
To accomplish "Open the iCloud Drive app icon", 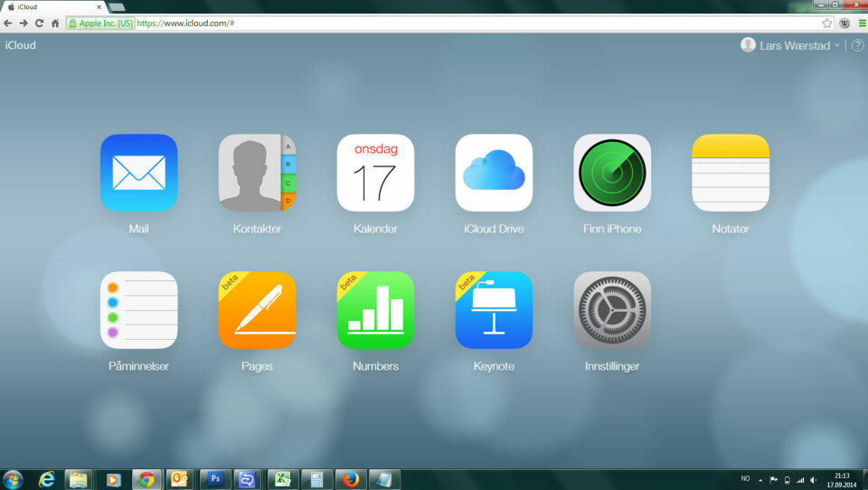I will click(494, 172).
